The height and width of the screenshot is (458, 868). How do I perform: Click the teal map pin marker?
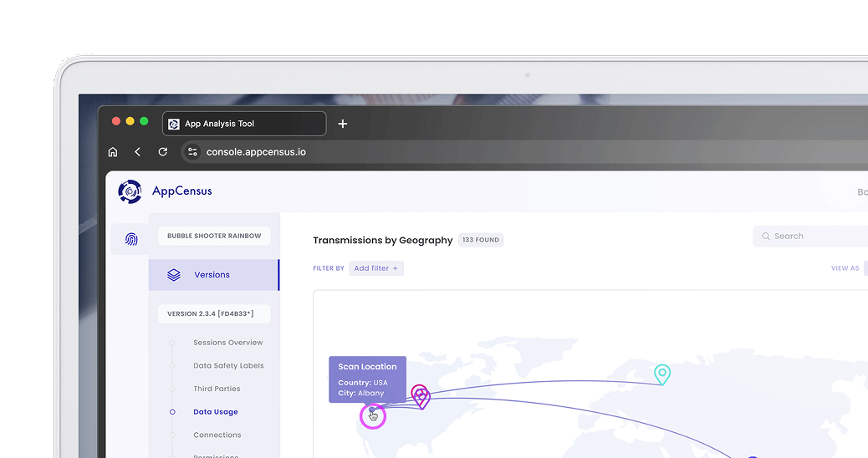click(662, 374)
